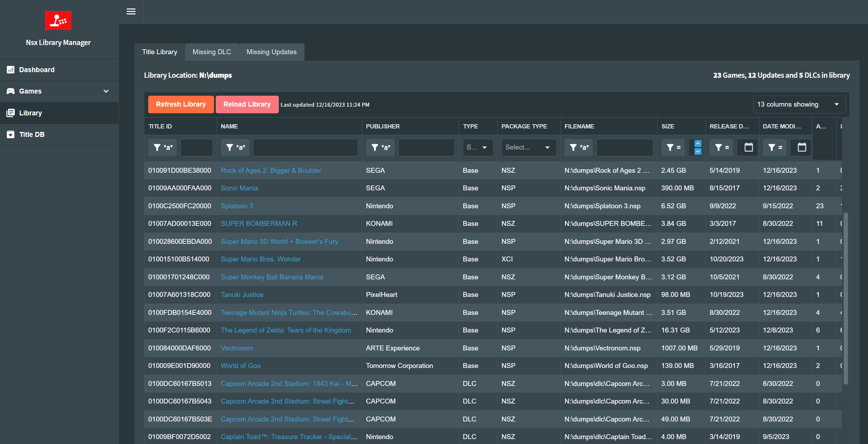The image size is (868, 444).
Task: Switch to the Missing DLC tab
Action: click(x=212, y=52)
